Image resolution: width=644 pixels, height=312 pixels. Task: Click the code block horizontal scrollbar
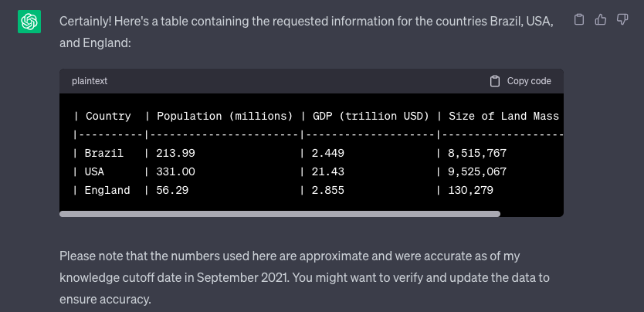(280, 214)
